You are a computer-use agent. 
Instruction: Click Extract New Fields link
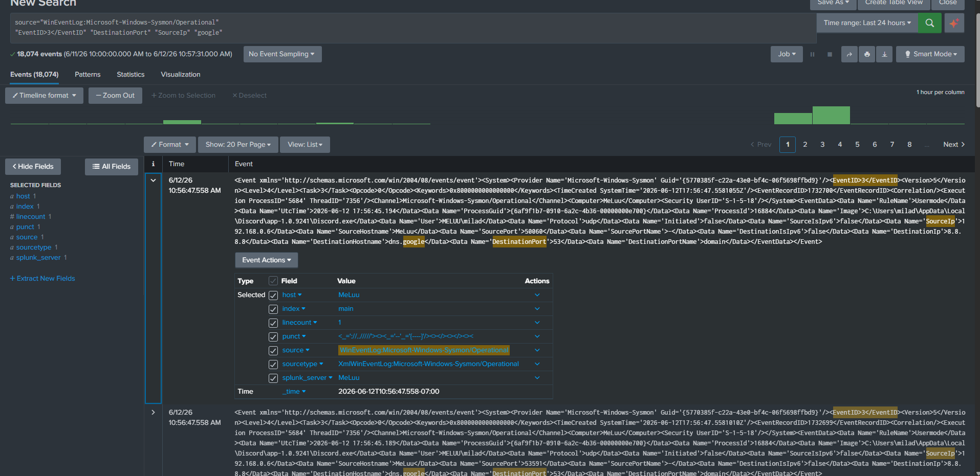[x=42, y=279]
